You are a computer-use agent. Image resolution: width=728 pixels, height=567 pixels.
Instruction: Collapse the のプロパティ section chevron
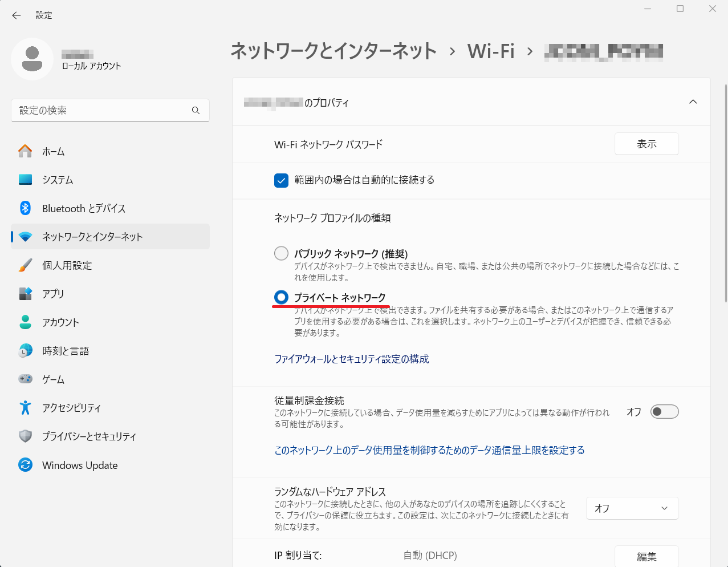click(x=693, y=102)
